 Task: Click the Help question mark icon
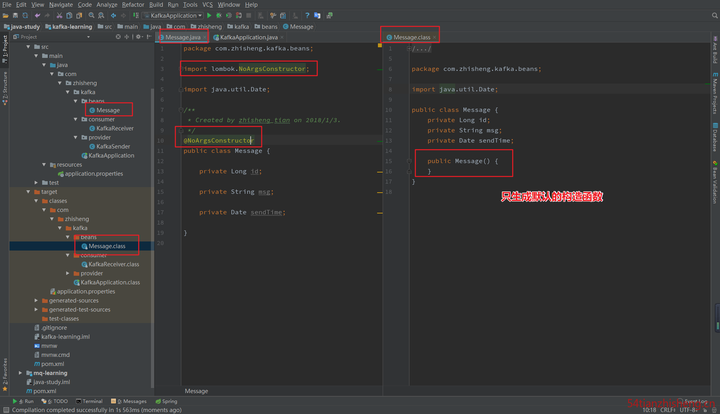[x=307, y=16]
